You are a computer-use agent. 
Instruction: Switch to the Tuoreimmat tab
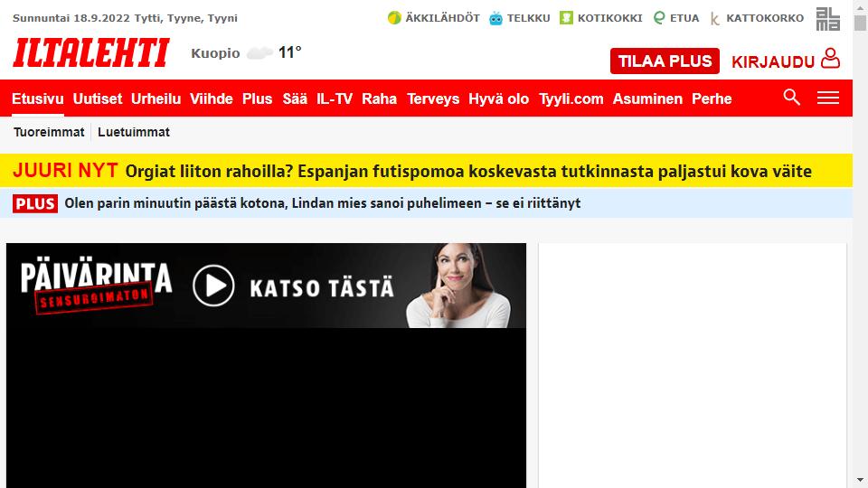49,132
